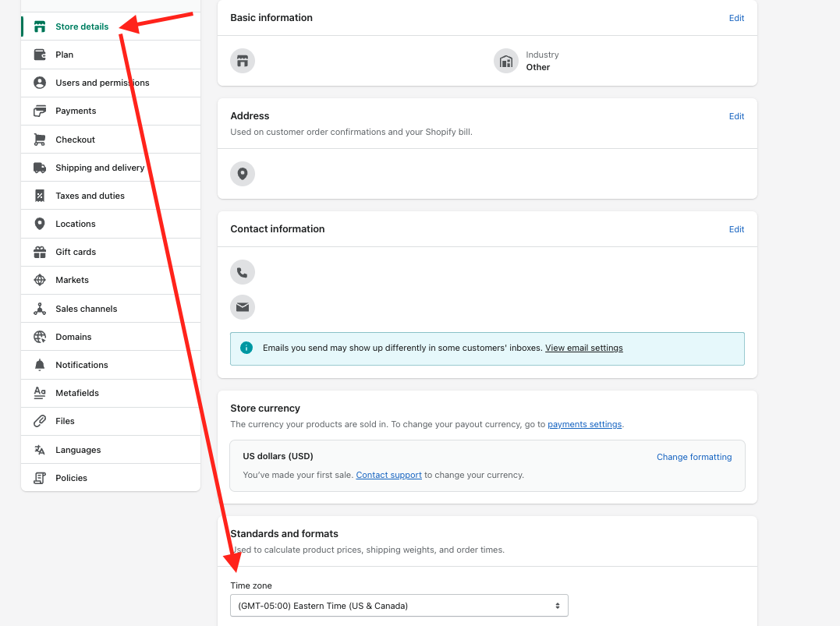
Task: Edit the Address section
Action: [x=736, y=116]
